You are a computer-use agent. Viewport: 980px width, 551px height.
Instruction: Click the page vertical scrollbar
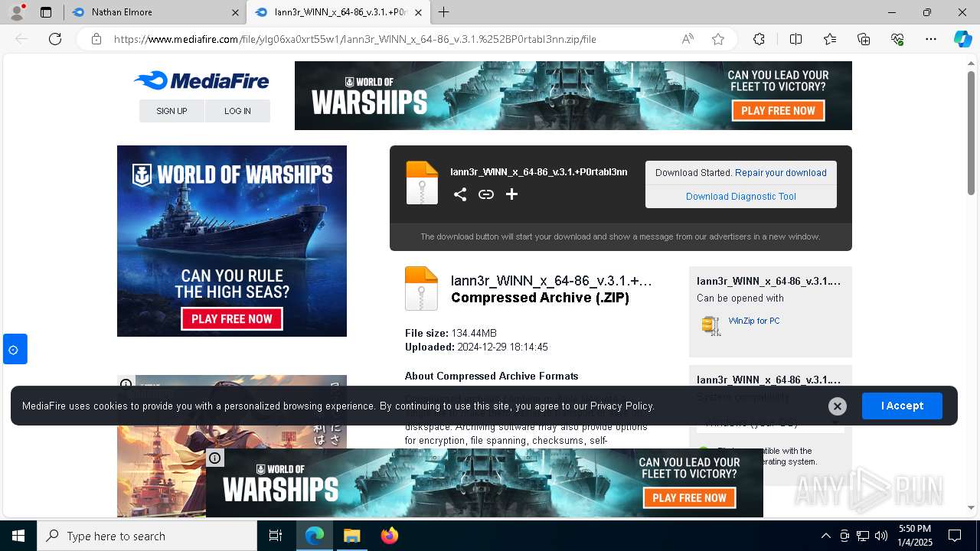(971, 134)
